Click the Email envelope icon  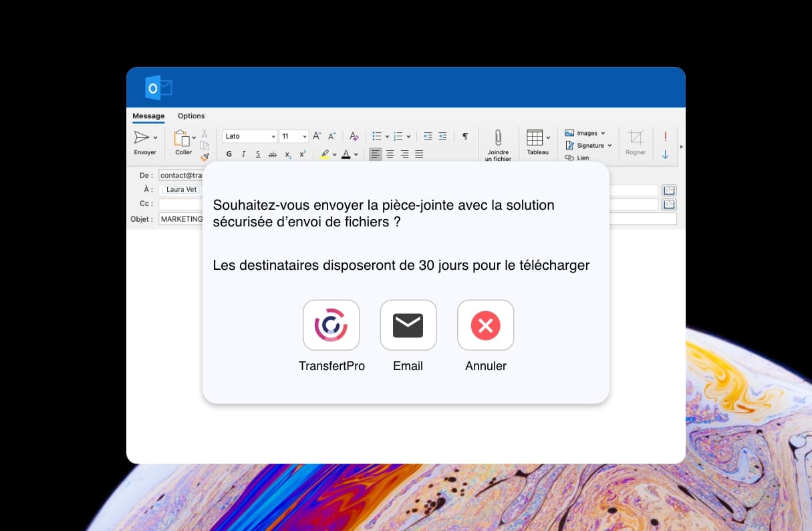[x=408, y=325]
